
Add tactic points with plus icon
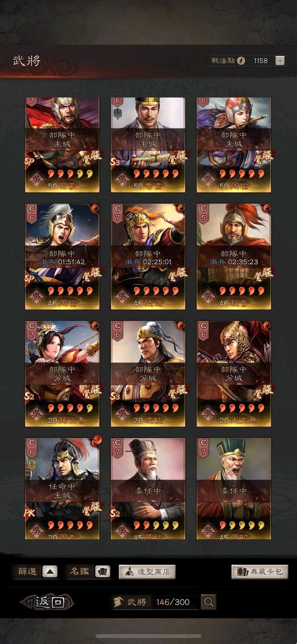[x=280, y=61]
